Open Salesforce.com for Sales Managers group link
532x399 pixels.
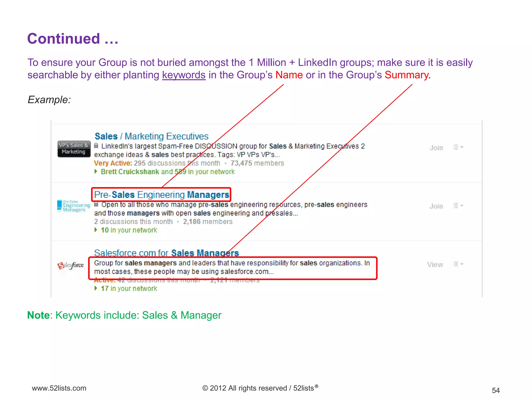[166, 253]
